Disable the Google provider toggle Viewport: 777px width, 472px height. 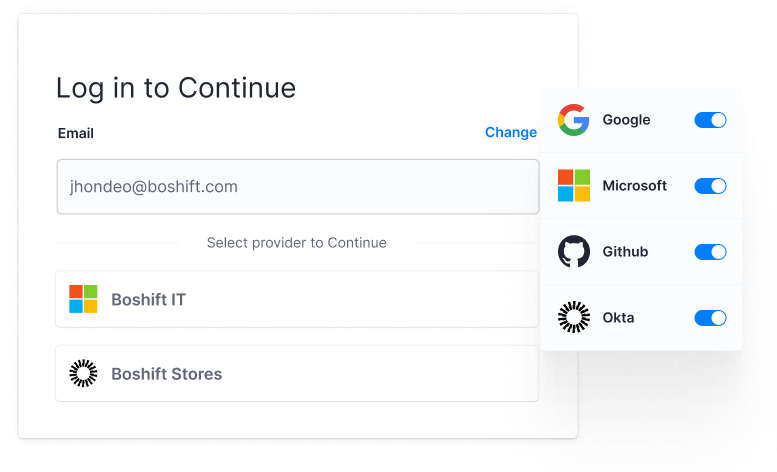tap(710, 120)
